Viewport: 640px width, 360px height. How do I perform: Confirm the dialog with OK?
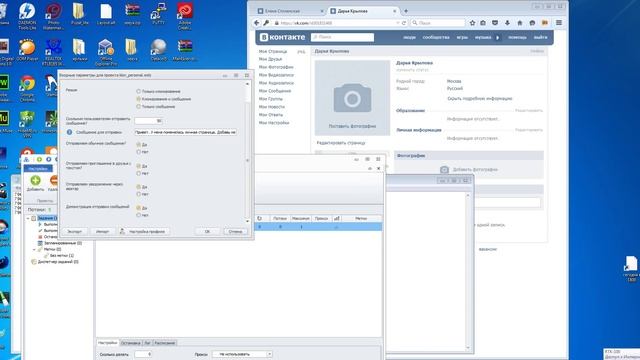click(x=207, y=231)
